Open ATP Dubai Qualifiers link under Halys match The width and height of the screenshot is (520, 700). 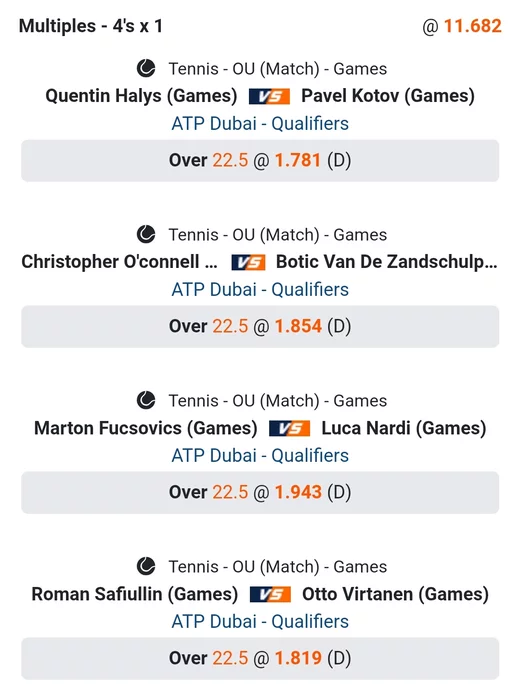tap(260, 124)
